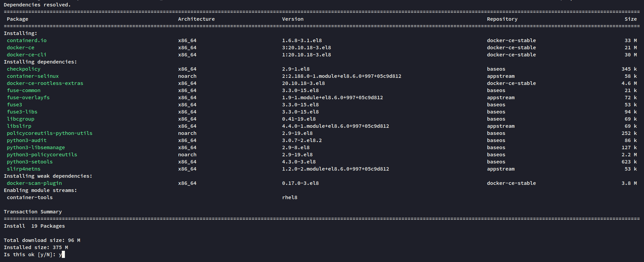The height and width of the screenshot is (262, 644).
Task: Click the docker-scan-plugin version 0.17.0-3.el8
Action: point(300,183)
